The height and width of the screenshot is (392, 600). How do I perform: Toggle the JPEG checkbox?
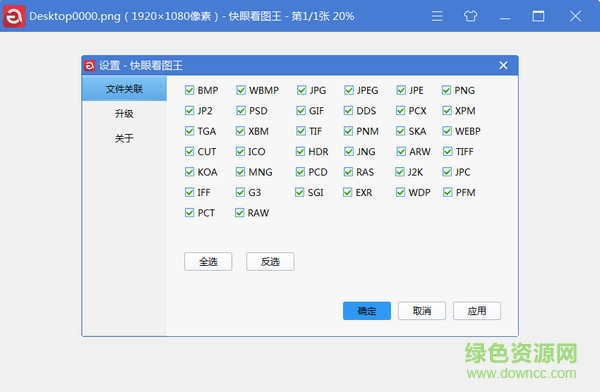tap(349, 90)
